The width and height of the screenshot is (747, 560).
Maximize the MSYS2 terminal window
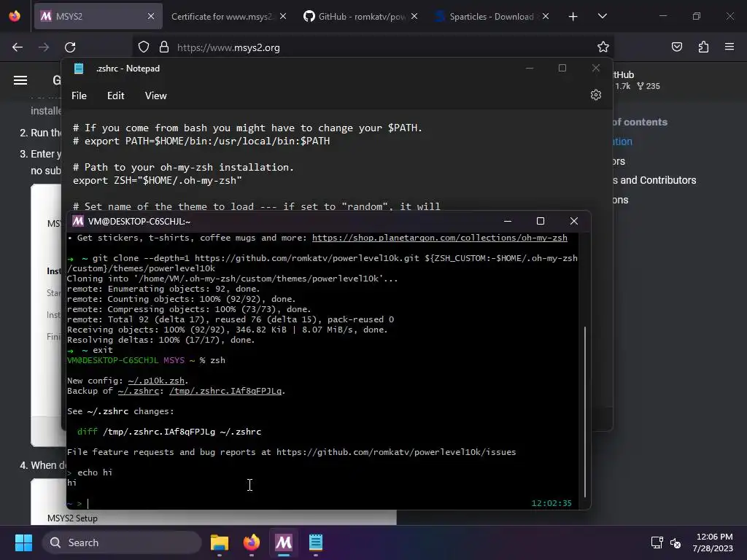(541, 221)
